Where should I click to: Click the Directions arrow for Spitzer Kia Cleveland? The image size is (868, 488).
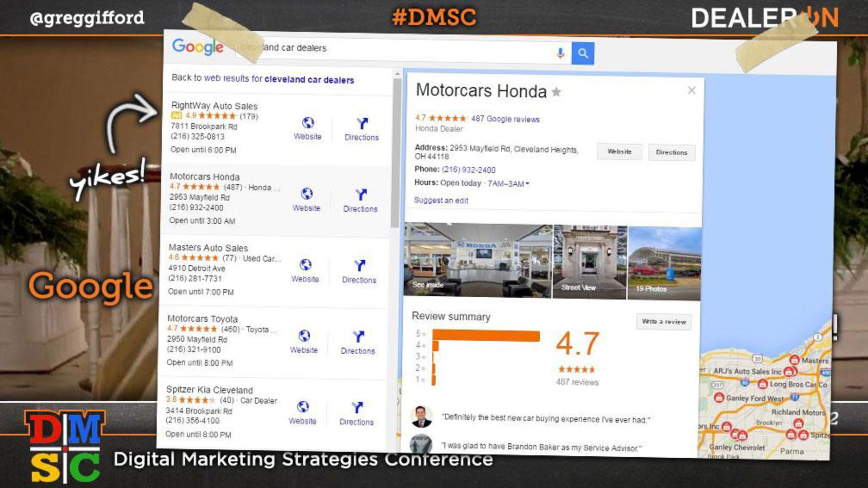pyautogui.click(x=357, y=408)
